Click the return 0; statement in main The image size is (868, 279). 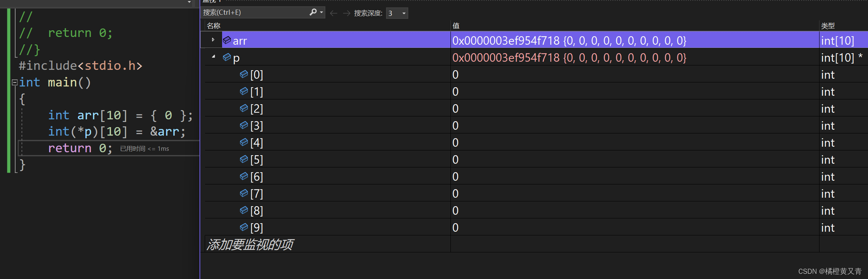(80, 148)
